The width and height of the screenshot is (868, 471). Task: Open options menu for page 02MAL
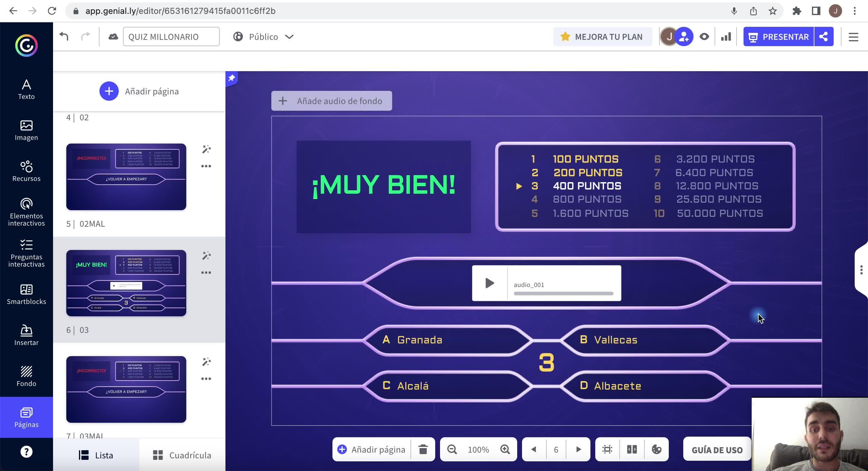[206, 166]
